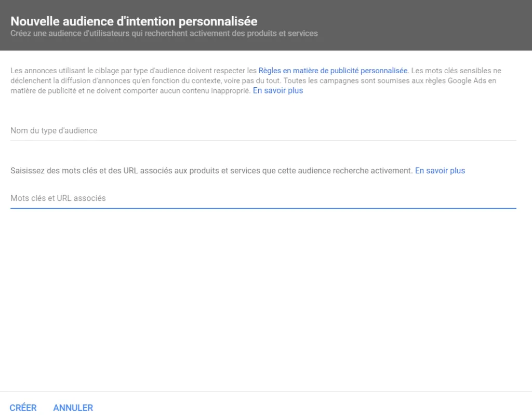Viewport: 532px width, 420px height.
Task: Click ANNULER to cancel audience creation
Action: [73, 408]
